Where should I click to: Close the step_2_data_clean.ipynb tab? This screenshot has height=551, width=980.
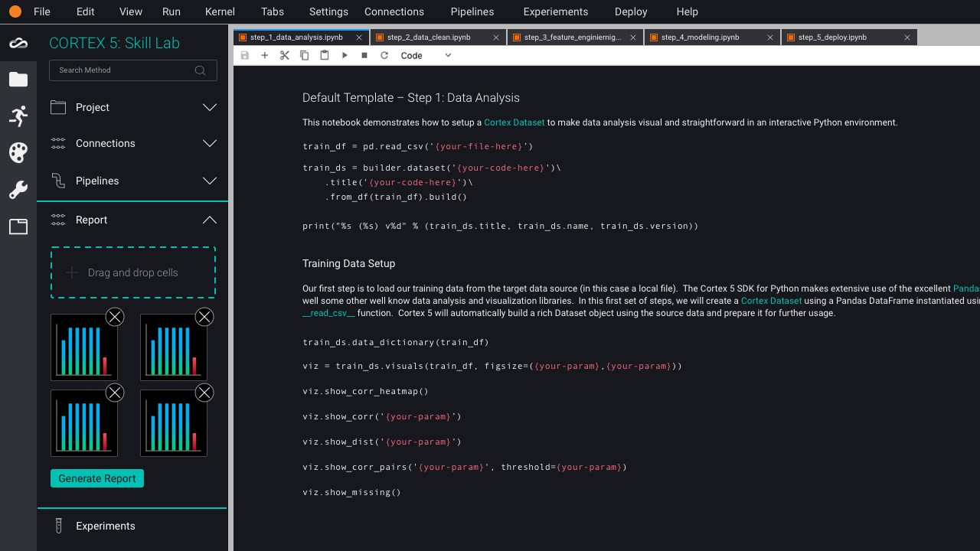496,37
